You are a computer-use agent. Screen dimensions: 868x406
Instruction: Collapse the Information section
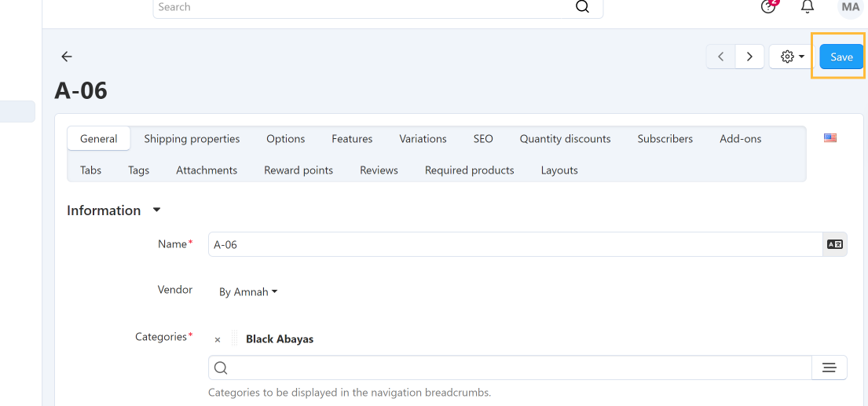pyautogui.click(x=156, y=210)
